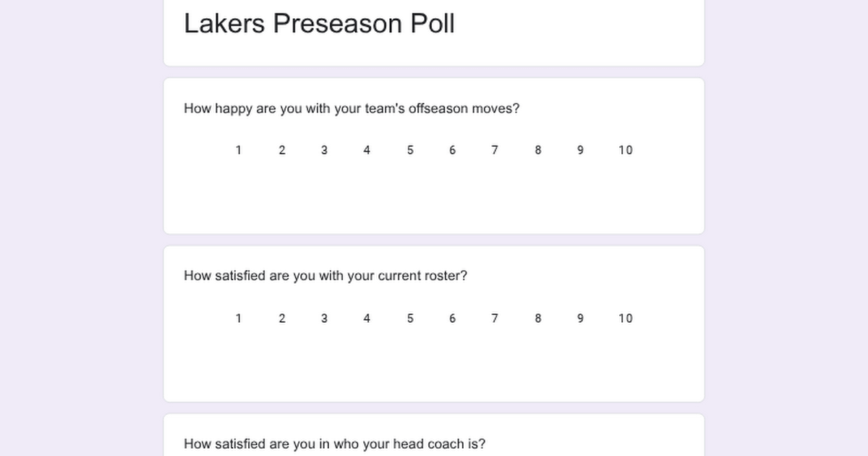Select 9 for the offseason moves question
The width and height of the screenshot is (868, 456).
tap(580, 150)
